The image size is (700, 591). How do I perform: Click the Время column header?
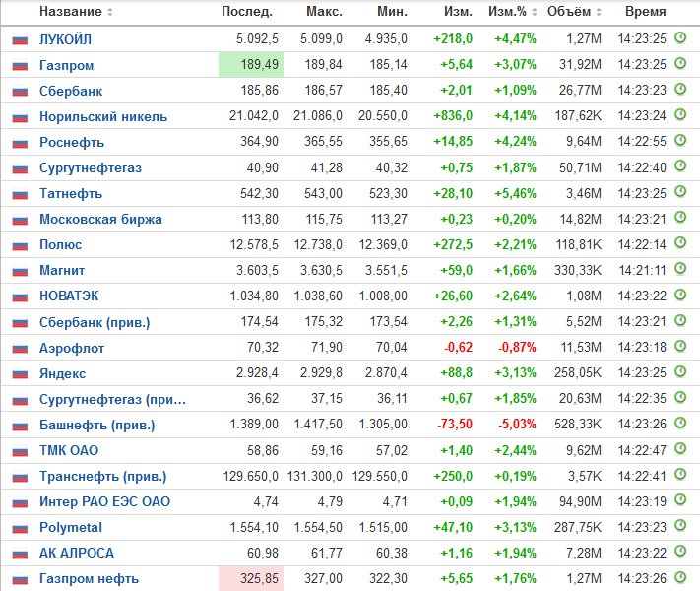[646, 12]
